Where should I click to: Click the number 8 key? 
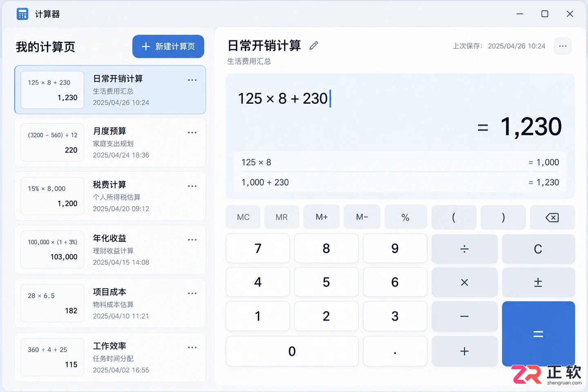[326, 248]
